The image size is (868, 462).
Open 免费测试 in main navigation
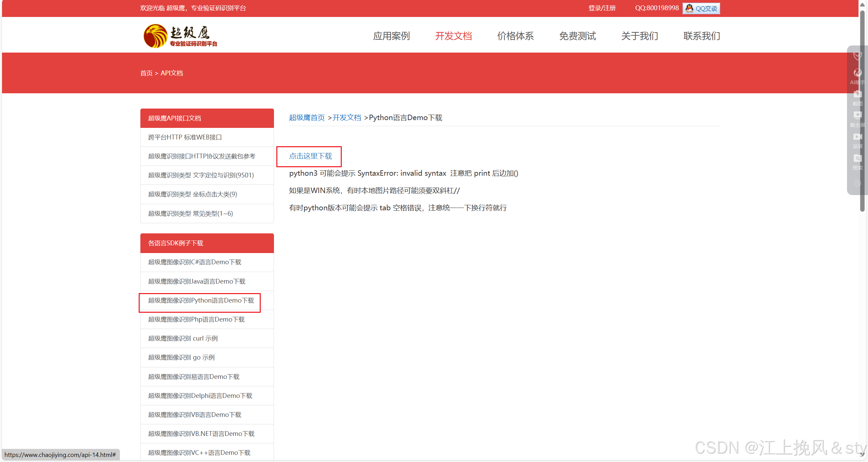(x=577, y=36)
